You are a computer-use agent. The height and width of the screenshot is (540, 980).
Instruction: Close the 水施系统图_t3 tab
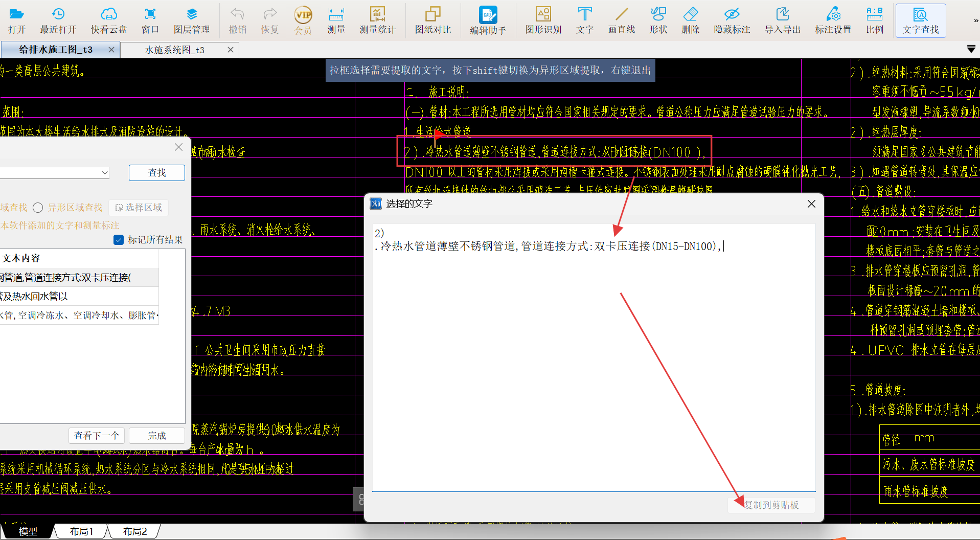231,50
